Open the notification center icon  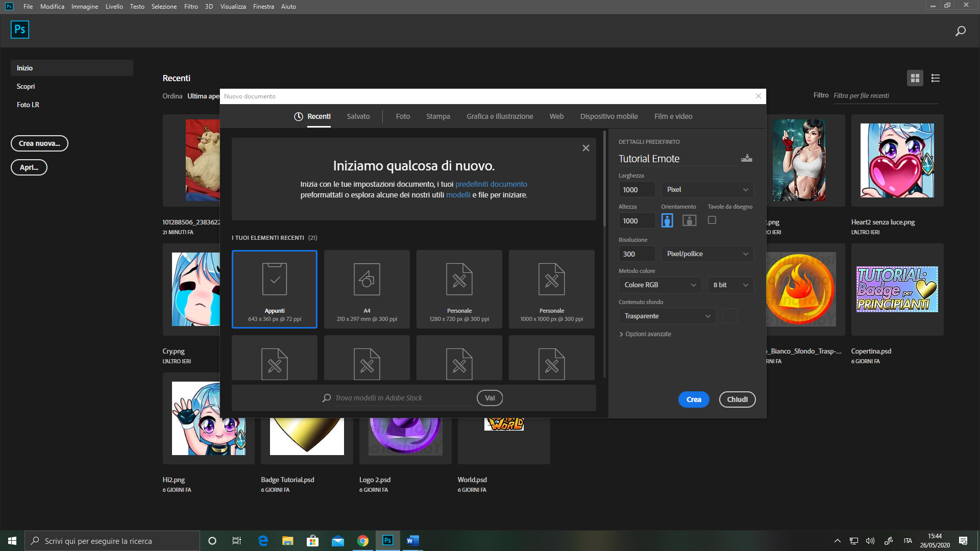963,541
